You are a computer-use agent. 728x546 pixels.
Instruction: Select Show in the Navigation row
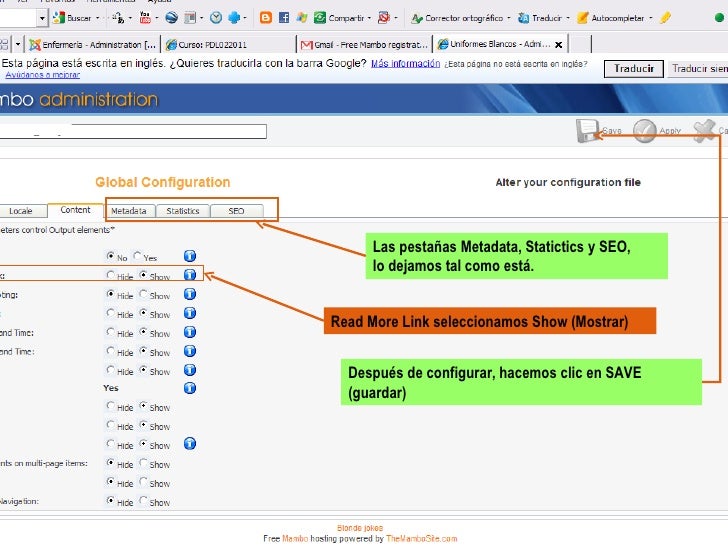tap(143, 500)
